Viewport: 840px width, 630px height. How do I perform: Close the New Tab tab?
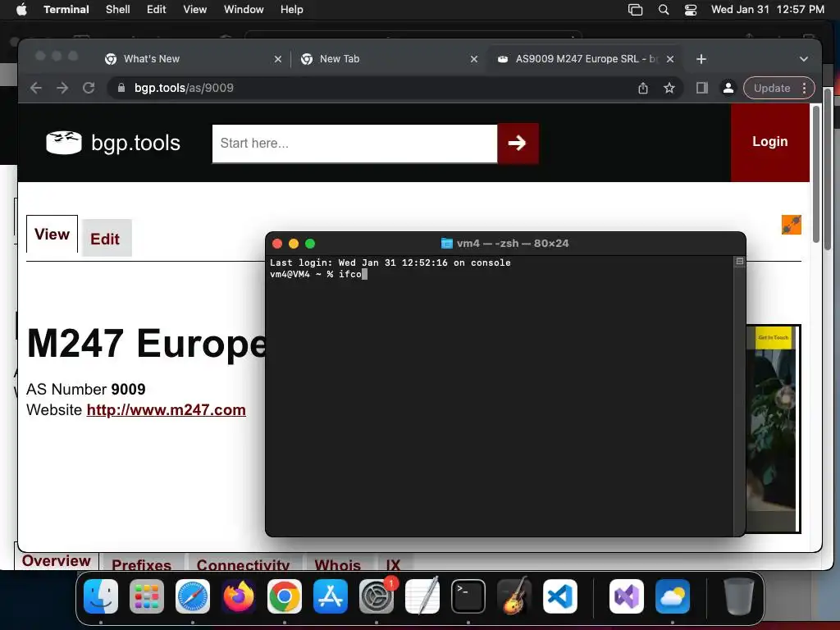point(474,59)
